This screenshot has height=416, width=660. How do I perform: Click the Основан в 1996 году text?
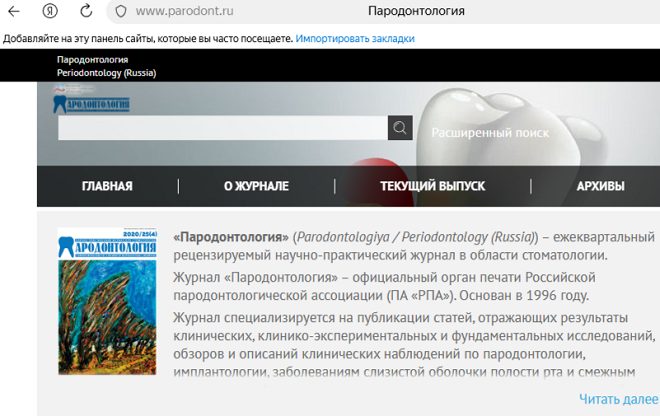click(524, 296)
